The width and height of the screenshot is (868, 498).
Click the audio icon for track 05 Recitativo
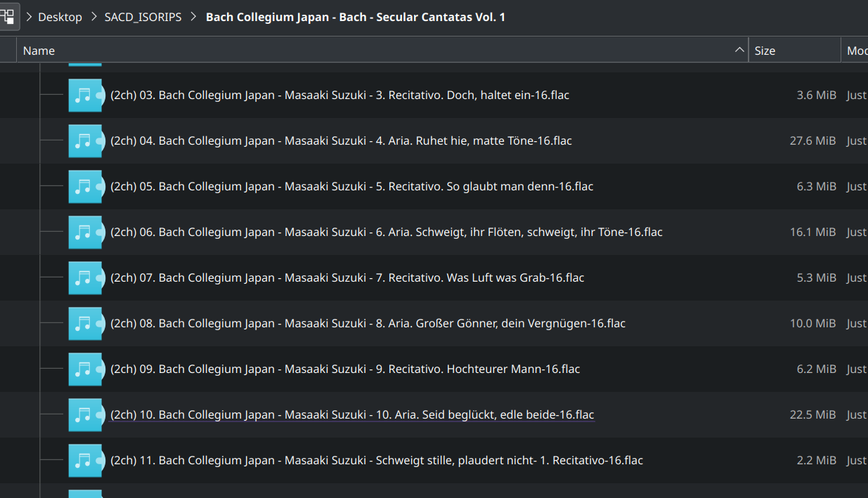pos(85,186)
